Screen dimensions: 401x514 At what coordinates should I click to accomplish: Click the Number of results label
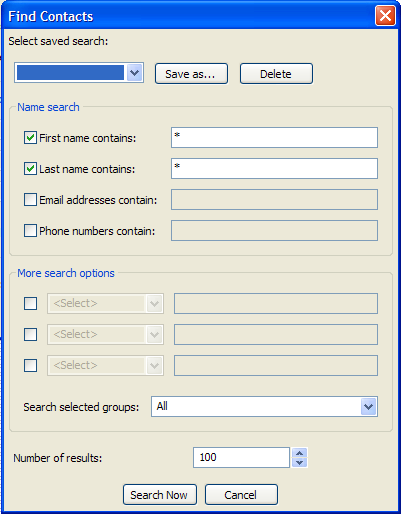pos(58,458)
